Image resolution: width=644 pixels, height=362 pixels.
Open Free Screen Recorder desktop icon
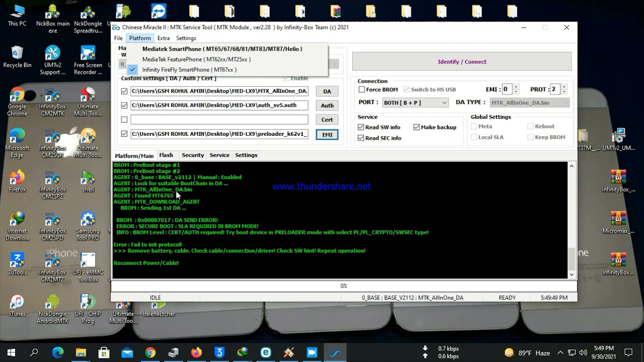pos(88,60)
